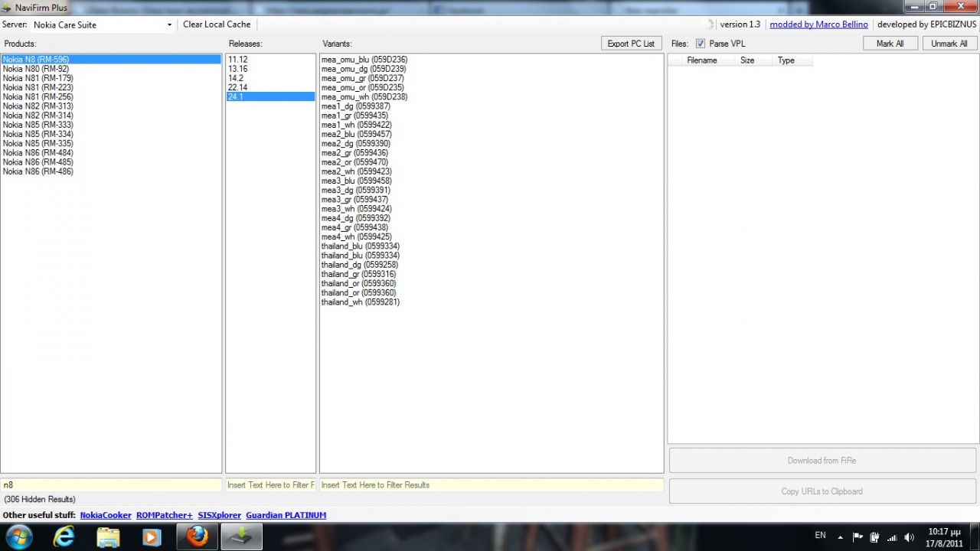Select variant mea3_gr (0599437)
The image size is (980, 551).
coord(492,199)
